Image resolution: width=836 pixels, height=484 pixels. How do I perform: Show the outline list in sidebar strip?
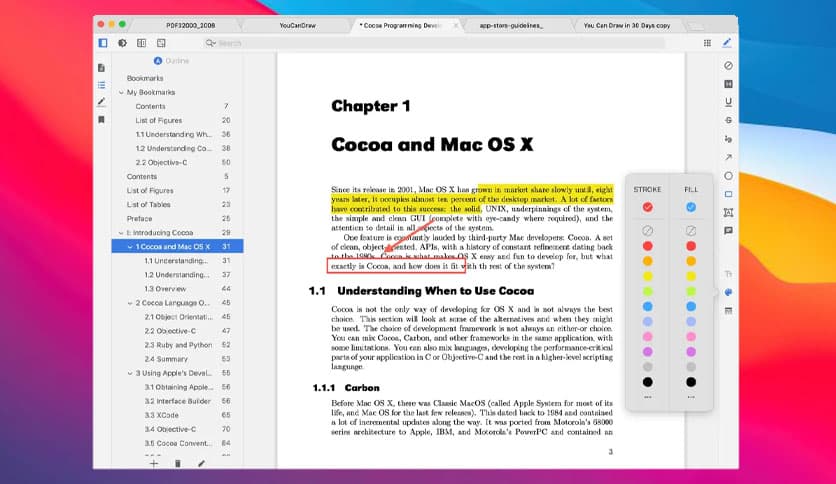click(101, 85)
